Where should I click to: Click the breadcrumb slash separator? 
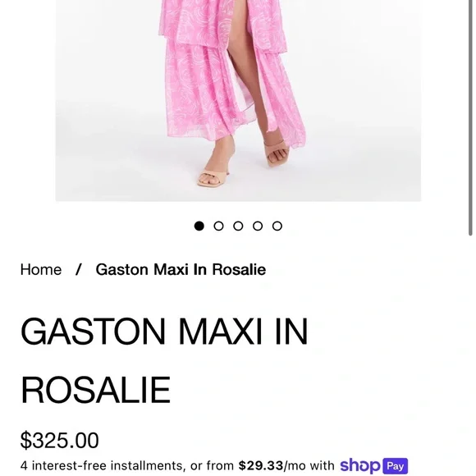tap(79, 269)
